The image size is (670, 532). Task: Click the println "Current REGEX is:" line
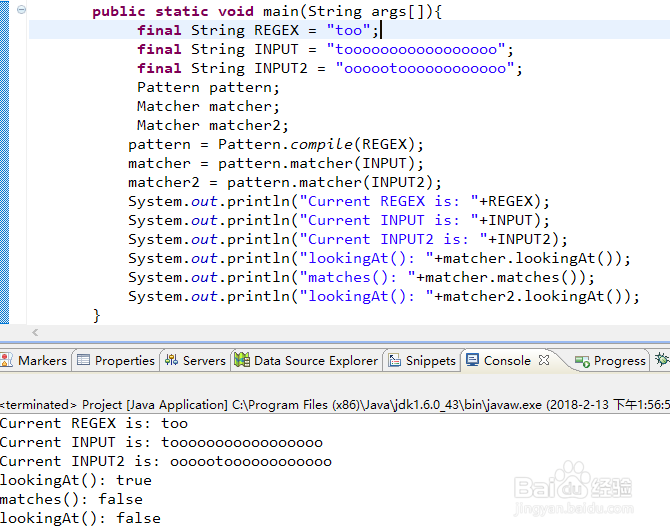[x=338, y=201]
